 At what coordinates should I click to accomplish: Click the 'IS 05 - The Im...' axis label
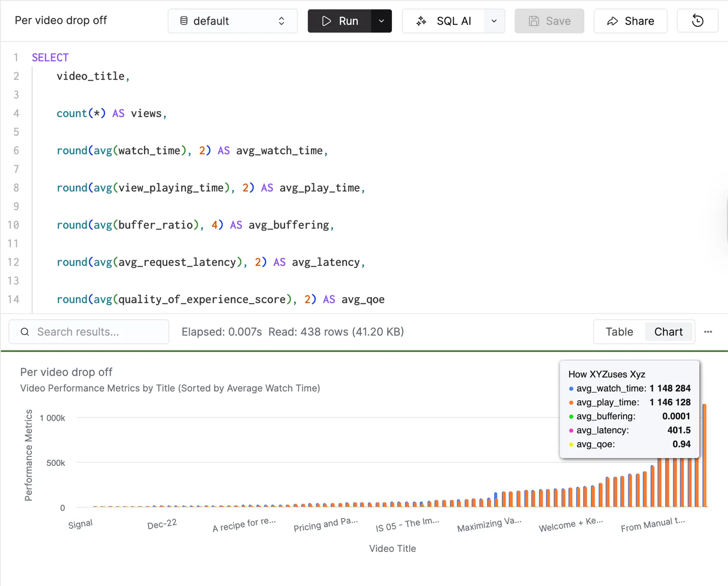pos(407,525)
